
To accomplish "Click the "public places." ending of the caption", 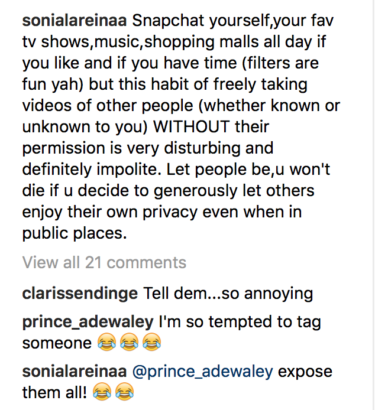I will tap(75, 234).
